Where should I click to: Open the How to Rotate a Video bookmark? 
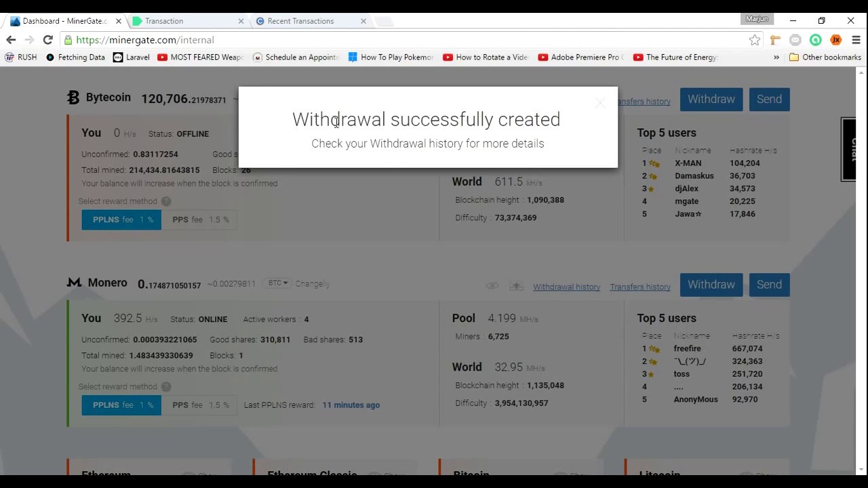click(486, 58)
